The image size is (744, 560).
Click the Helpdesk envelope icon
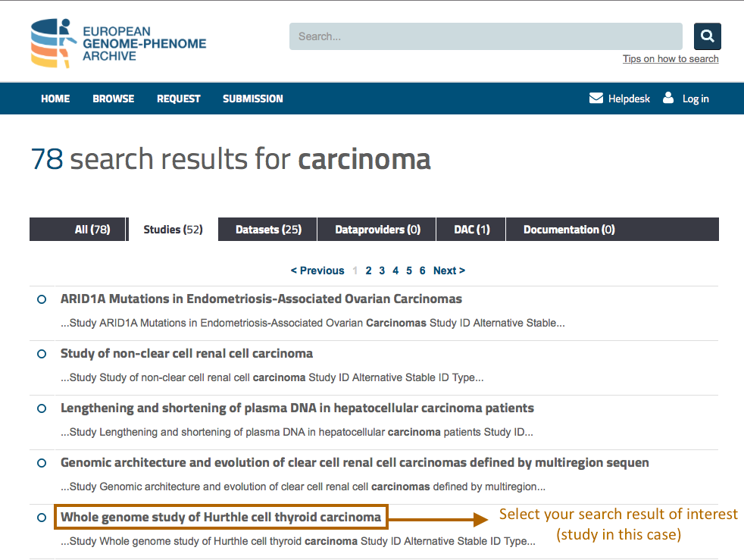tap(596, 98)
